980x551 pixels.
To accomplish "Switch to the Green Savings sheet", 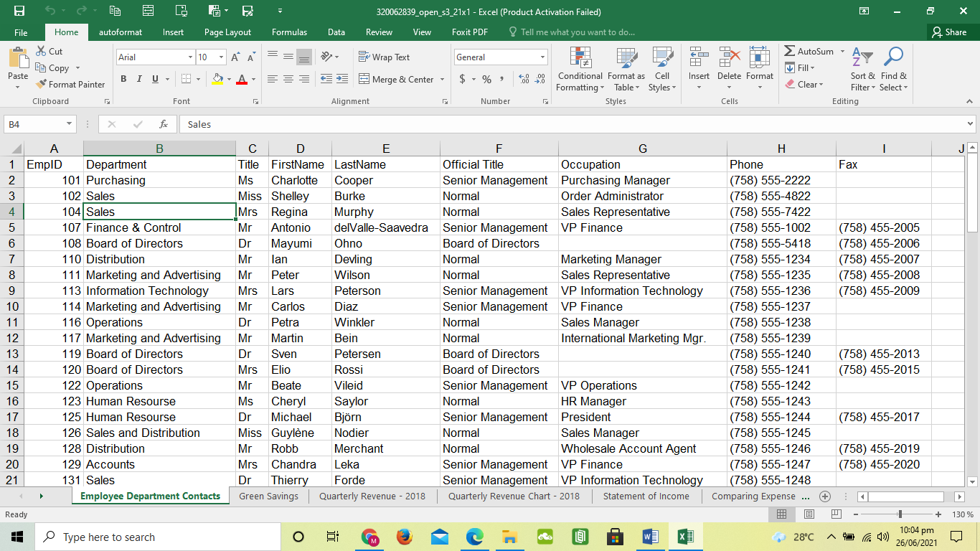I will click(x=268, y=496).
